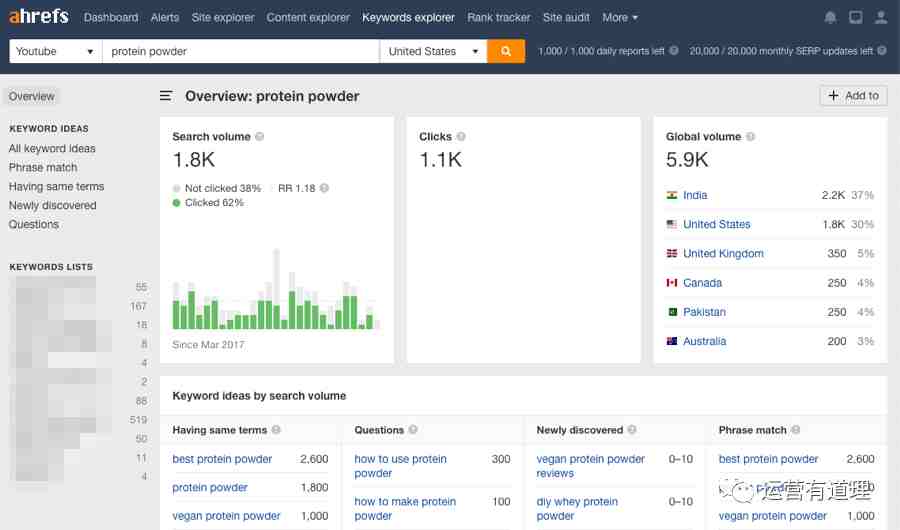
Task: Click the Pakistan flag icon
Action: click(672, 312)
